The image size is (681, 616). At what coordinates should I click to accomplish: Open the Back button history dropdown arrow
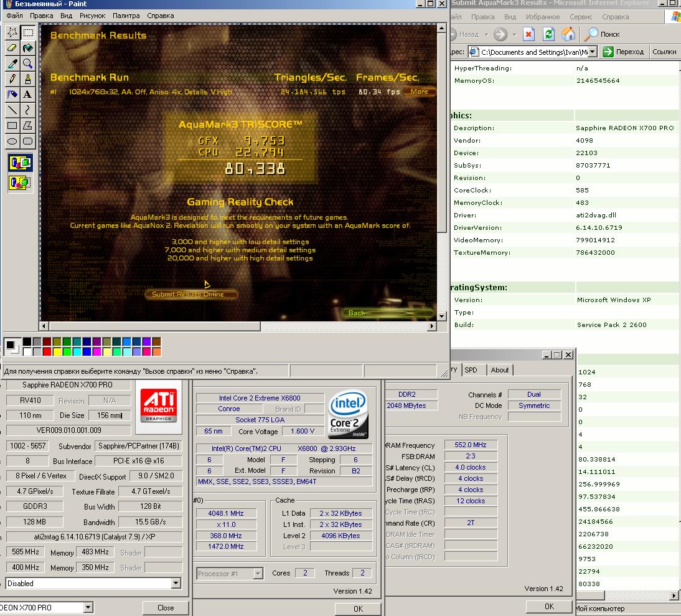point(486,34)
